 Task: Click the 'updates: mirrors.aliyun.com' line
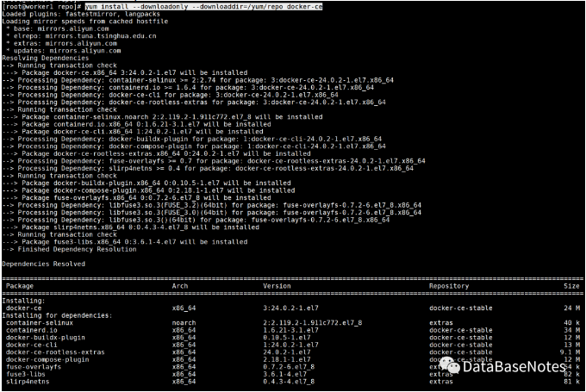(64, 51)
